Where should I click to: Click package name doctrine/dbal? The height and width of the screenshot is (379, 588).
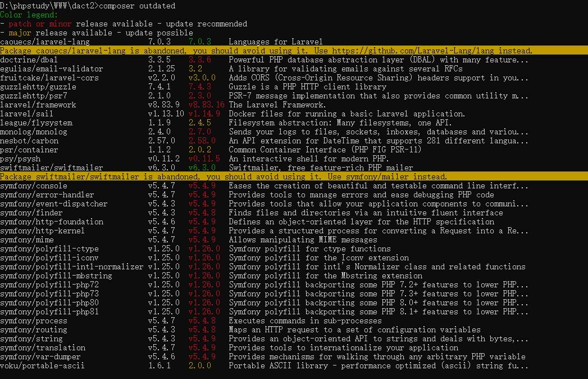pyautogui.click(x=29, y=60)
